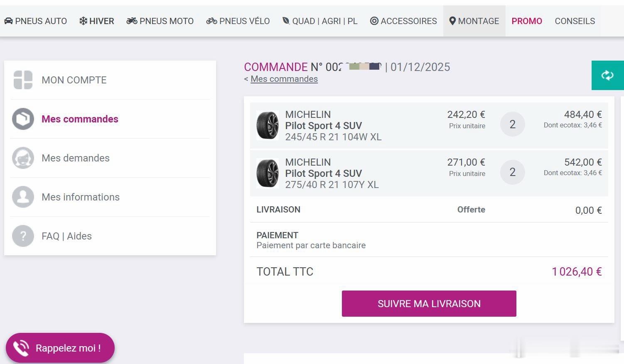Open the 275/40 R 21 tire thumbnail
Viewport: 624px width, 364px height.
[x=268, y=173]
